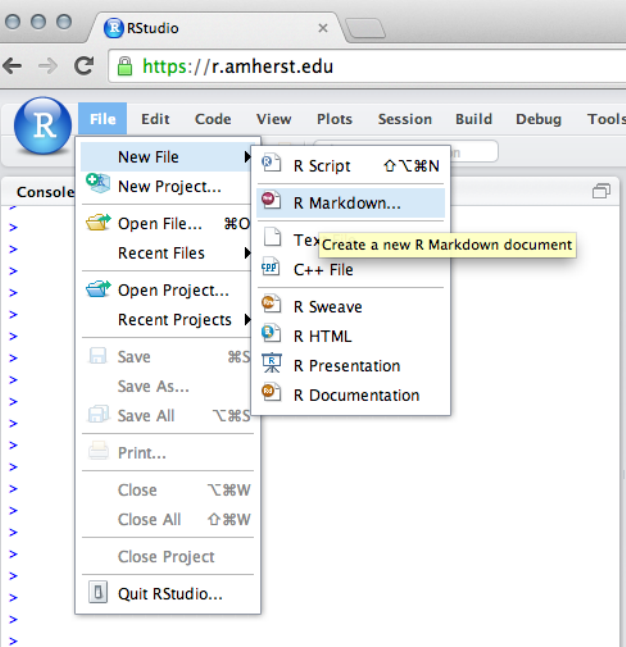The width and height of the screenshot is (626, 647).
Task: Click the R Markdown document icon
Action: [x=271, y=201]
